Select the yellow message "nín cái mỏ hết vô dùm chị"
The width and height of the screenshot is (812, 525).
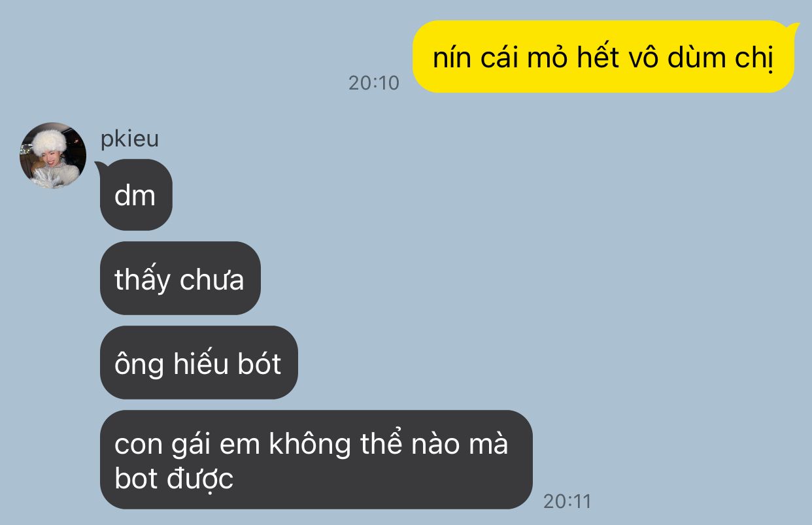(x=603, y=57)
